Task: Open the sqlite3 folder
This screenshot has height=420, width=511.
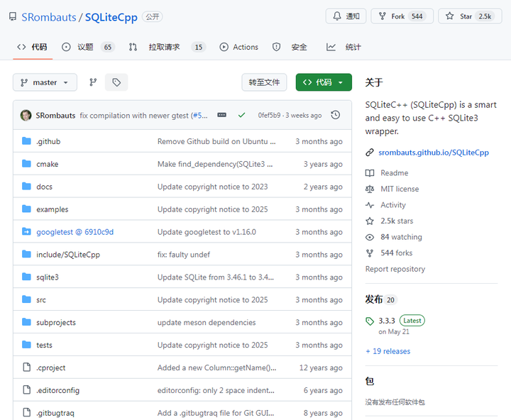Action: click(48, 277)
